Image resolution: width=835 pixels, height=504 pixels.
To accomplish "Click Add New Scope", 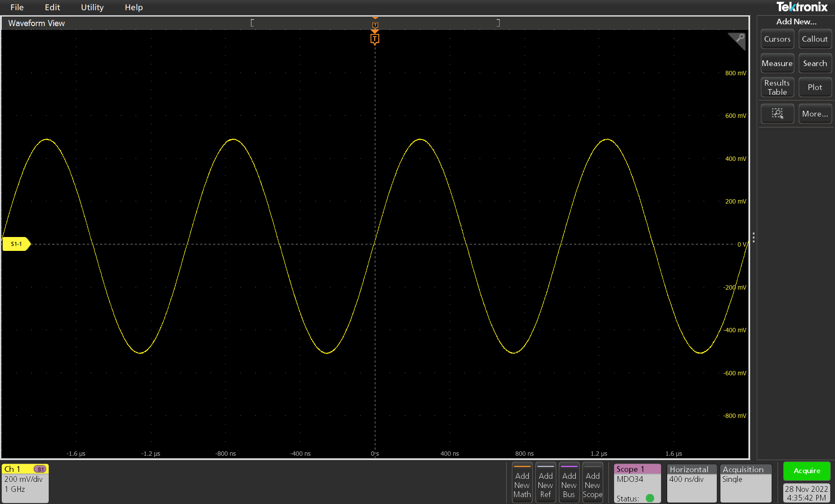I will click(592, 483).
